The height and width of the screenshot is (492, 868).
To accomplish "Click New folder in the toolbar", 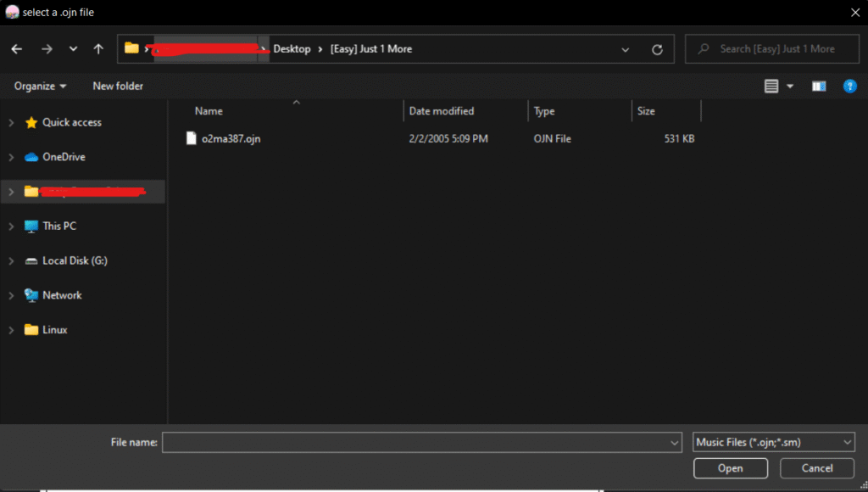I will [118, 87].
